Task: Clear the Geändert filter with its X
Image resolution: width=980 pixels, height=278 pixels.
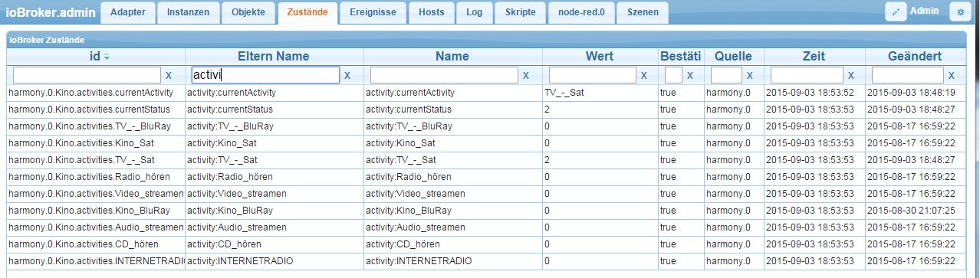Action: (x=952, y=75)
